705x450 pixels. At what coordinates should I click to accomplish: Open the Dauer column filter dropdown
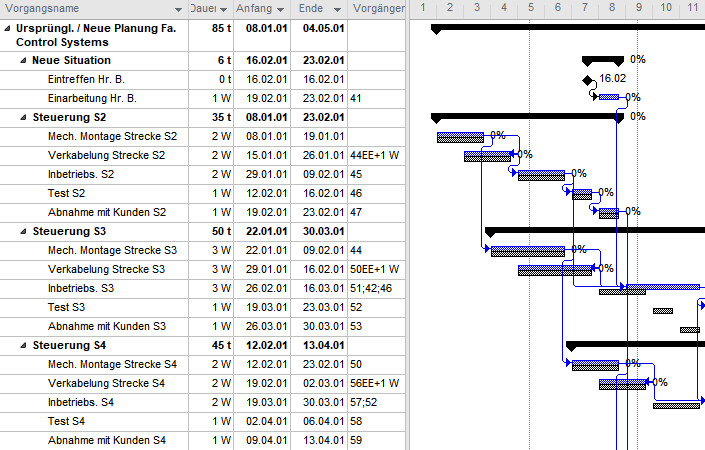click(x=225, y=10)
